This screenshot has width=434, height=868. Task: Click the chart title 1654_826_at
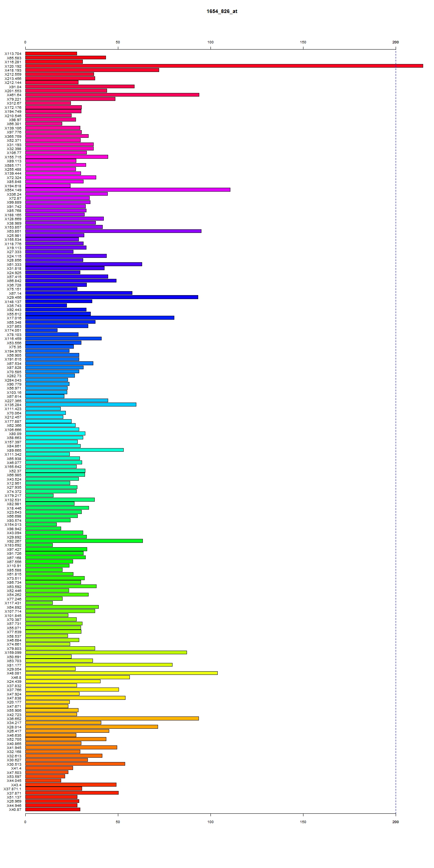pyautogui.click(x=222, y=11)
